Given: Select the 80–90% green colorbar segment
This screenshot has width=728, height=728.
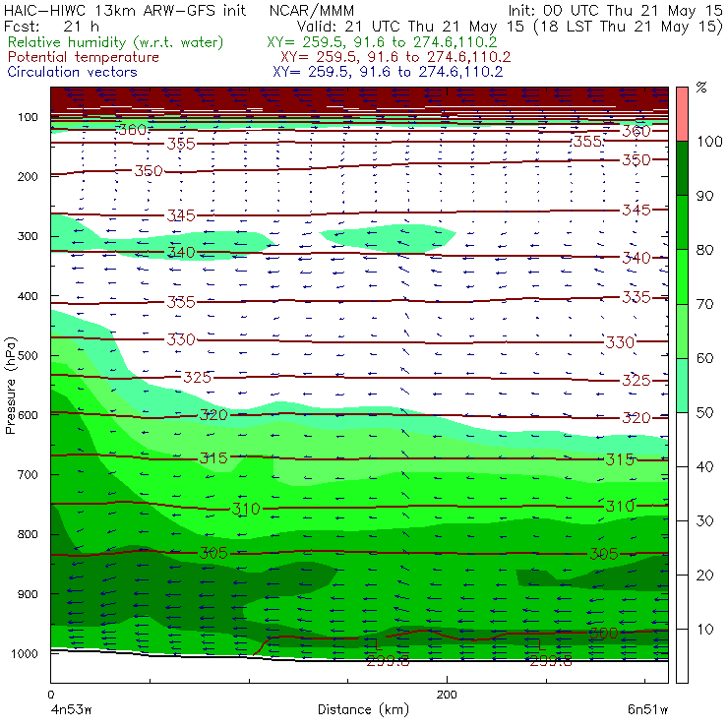Looking at the screenshot, I should [682, 222].
